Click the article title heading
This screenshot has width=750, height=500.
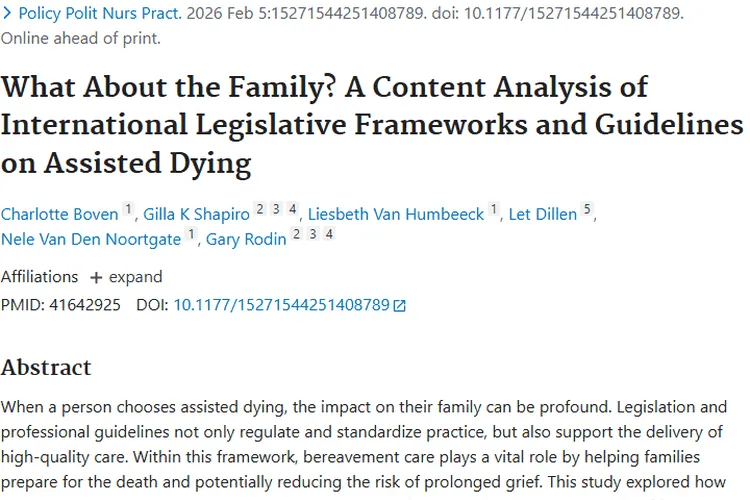[372, 123]
